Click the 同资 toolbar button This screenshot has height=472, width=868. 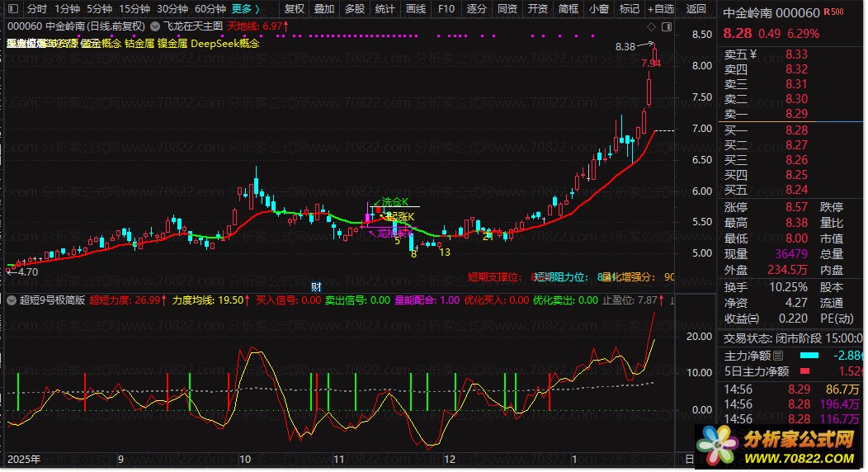(x=507, y=9)
